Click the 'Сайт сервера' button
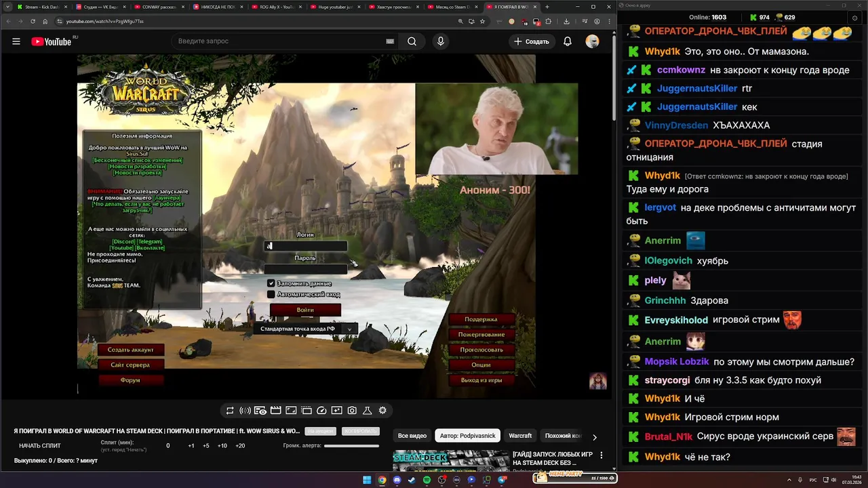Image resolution: width=868 pixels, height=488 pixels. (x=130, y=365)
